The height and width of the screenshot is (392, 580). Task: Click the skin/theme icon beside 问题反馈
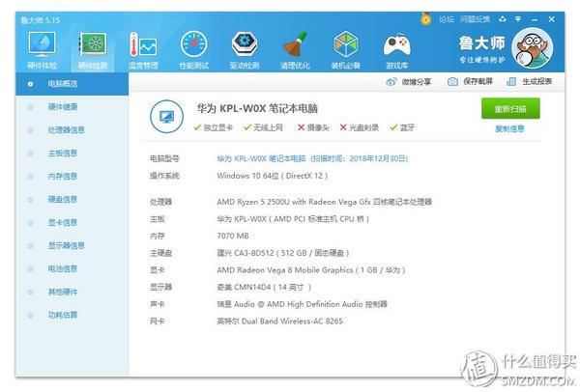[503, 19]
